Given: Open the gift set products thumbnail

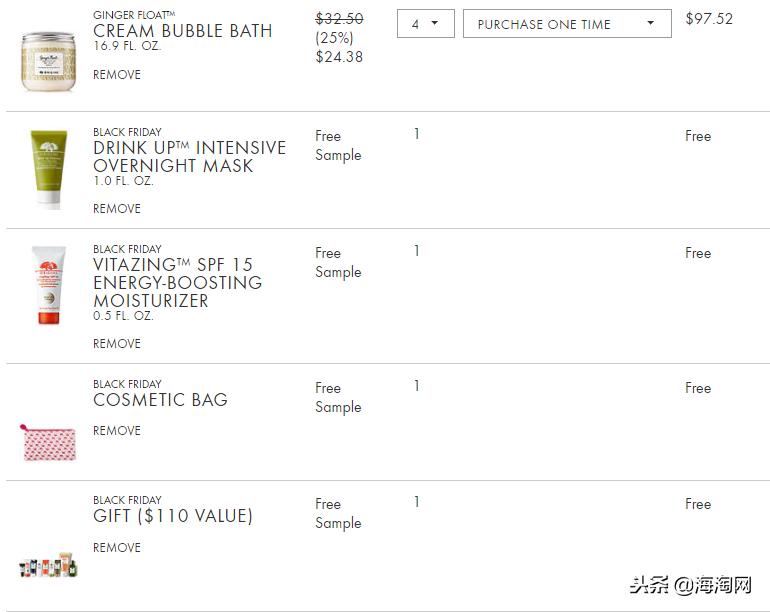Looking at the screenshot, I should [49, 566].
